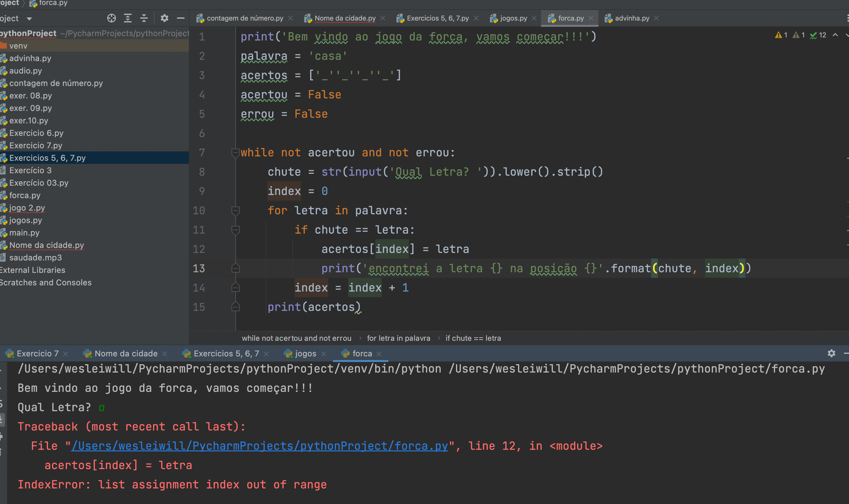Switch to Nome da cidade run tab

click(126, 354)
